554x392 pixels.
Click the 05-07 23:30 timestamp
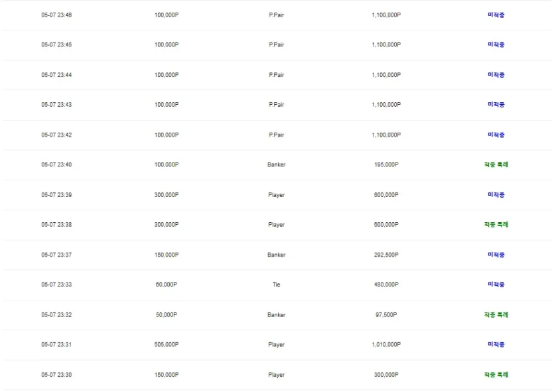[x=56, y=375]
